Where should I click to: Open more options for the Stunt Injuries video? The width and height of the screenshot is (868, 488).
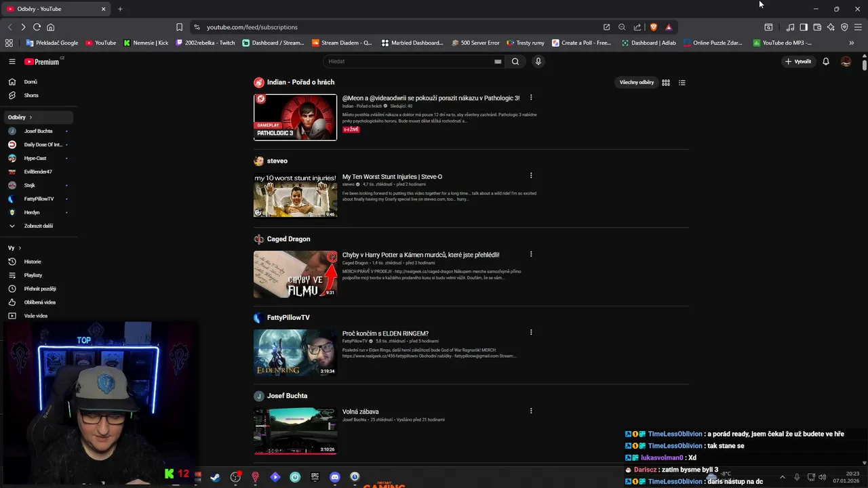[531, 176]
